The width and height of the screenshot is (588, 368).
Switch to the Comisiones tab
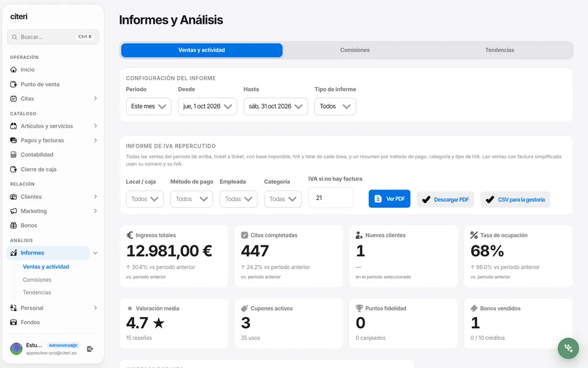click(x=355, y=50)
